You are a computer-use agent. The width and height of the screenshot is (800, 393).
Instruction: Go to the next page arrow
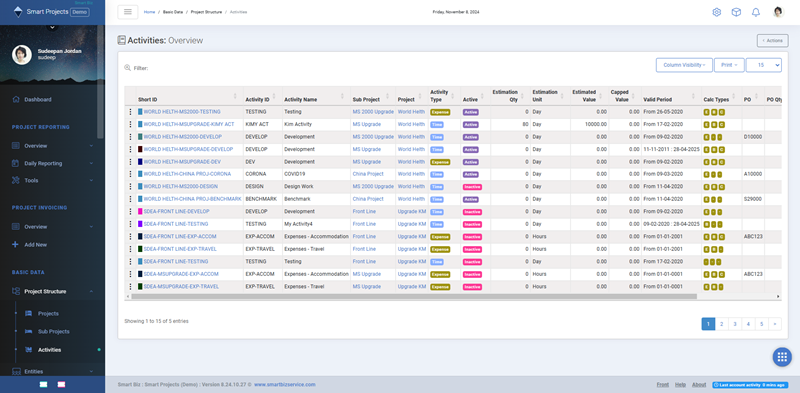click(x=774, y=324)
